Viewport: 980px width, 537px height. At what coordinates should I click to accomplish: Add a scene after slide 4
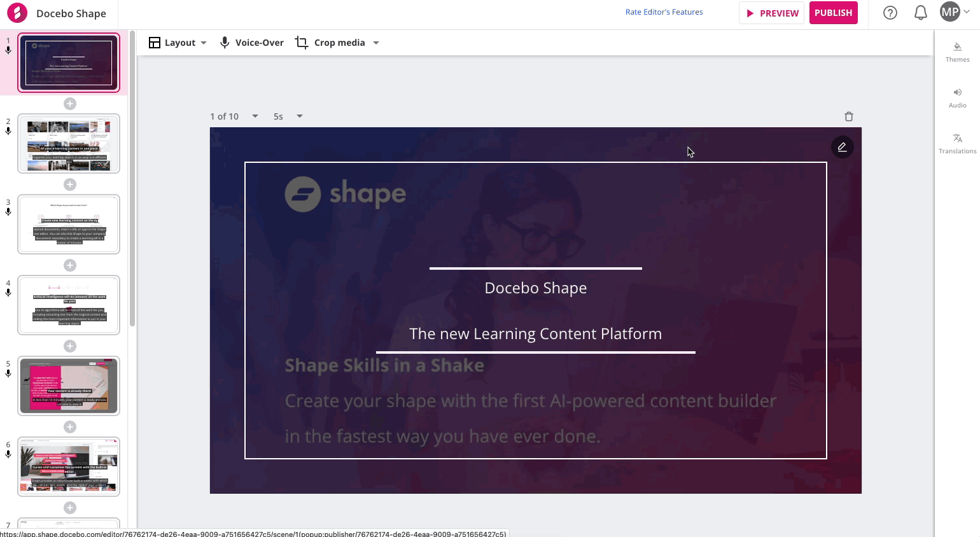(x=70, y=346)
